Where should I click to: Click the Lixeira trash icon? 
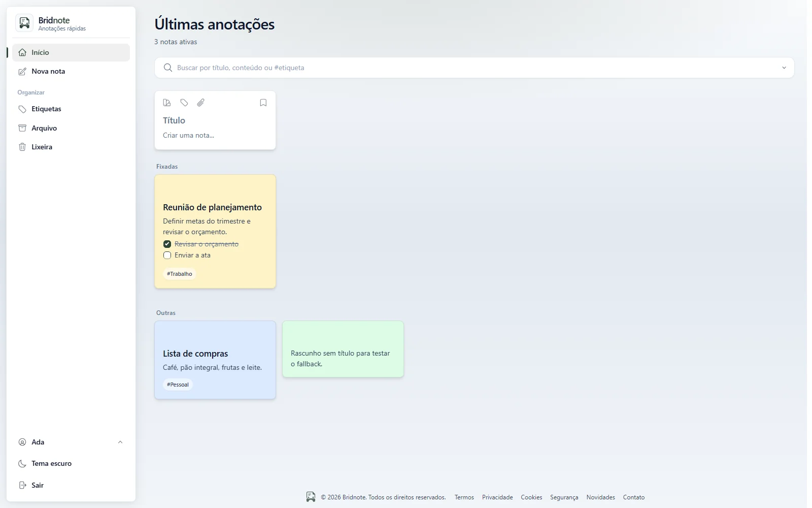pyautogui.click(x=22, y=147)
